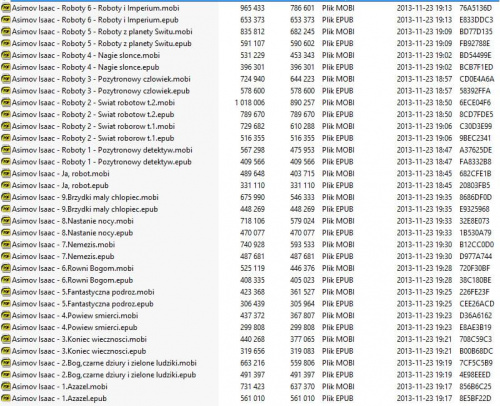Viewport: 500px width, 406px height.
Task: Select Bog,czarne dziury i zielone ludziki.mobi
Action: pos(104,363)
